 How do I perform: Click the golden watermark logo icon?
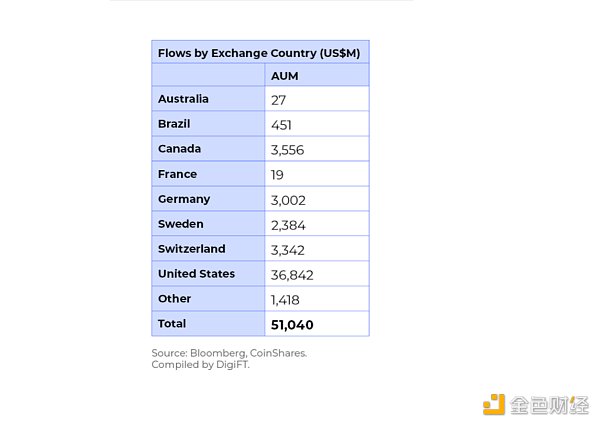pyautogui.click(x=494, y=404)
